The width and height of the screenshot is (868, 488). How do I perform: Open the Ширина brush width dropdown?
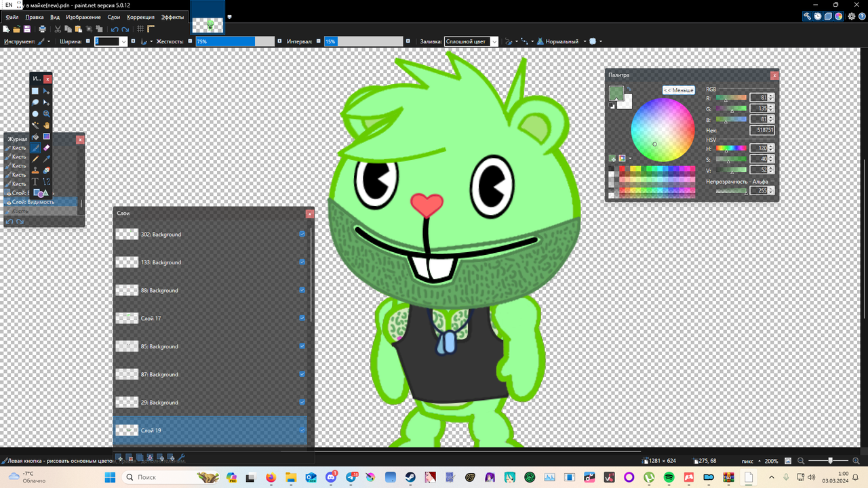click(x=123, y=41)
